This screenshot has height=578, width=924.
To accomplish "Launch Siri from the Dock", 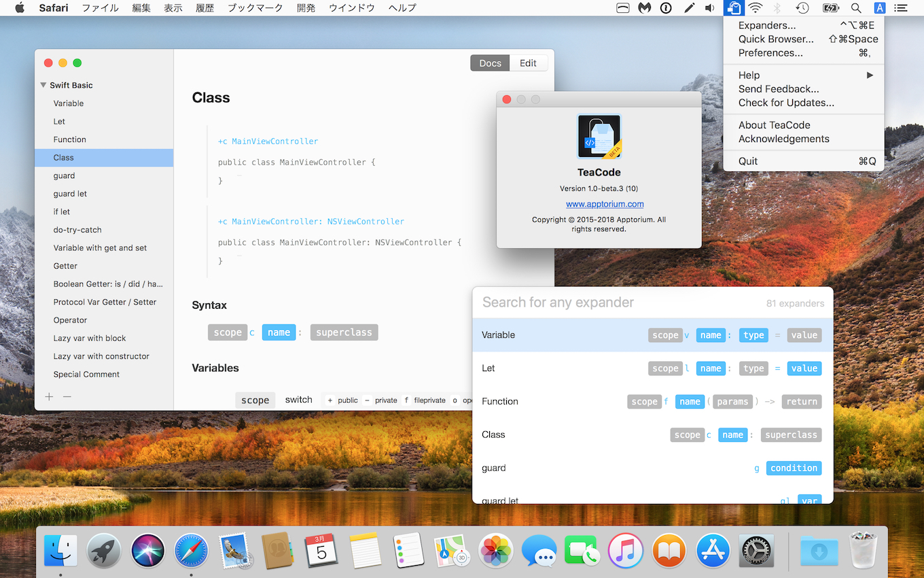I will (147, 550).
